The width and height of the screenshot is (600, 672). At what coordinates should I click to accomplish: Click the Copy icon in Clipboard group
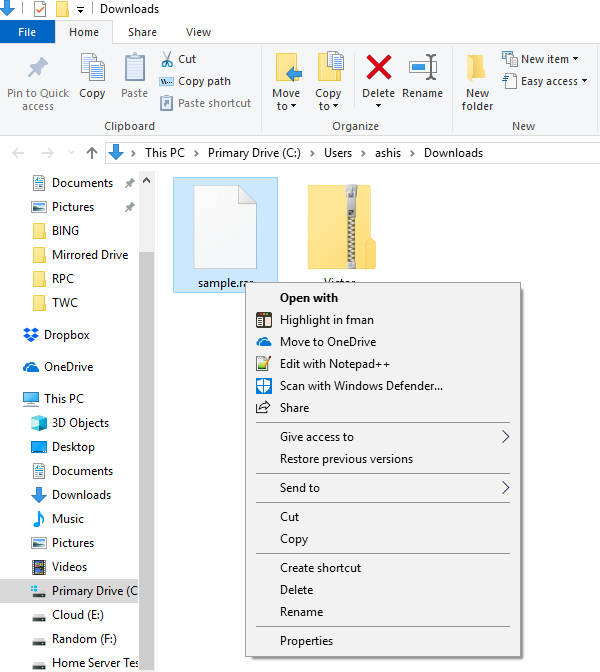click(93, 67)
